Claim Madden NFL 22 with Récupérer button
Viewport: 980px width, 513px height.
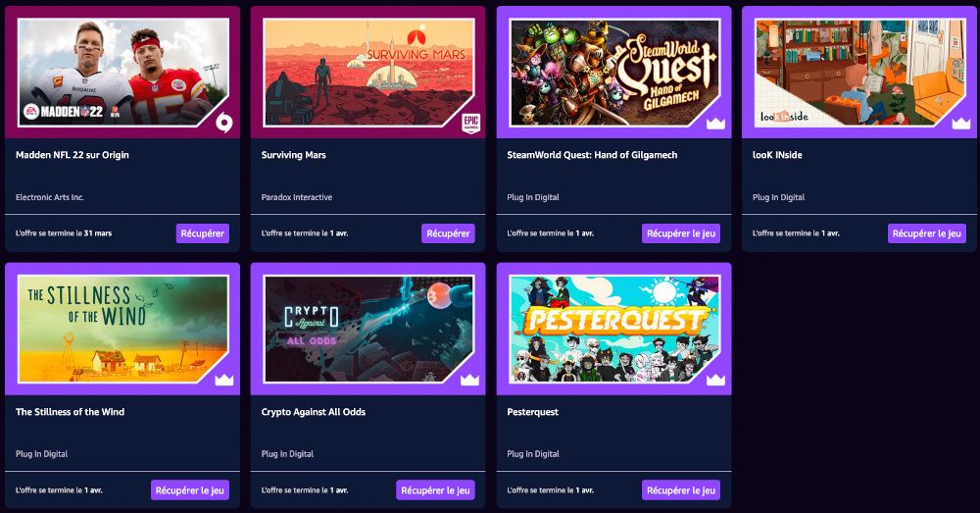[x=203, y=233]
